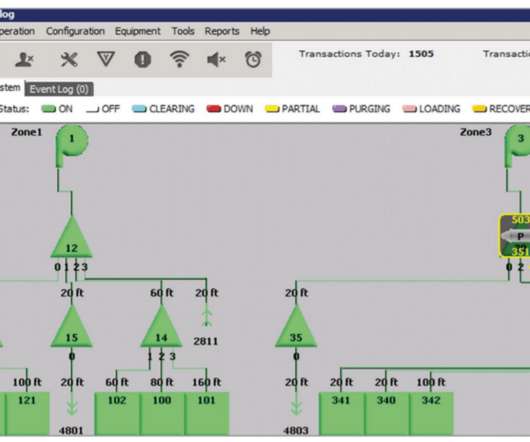Open the Equipment menu
530x442 pixels.
click(x=138, y=31)
